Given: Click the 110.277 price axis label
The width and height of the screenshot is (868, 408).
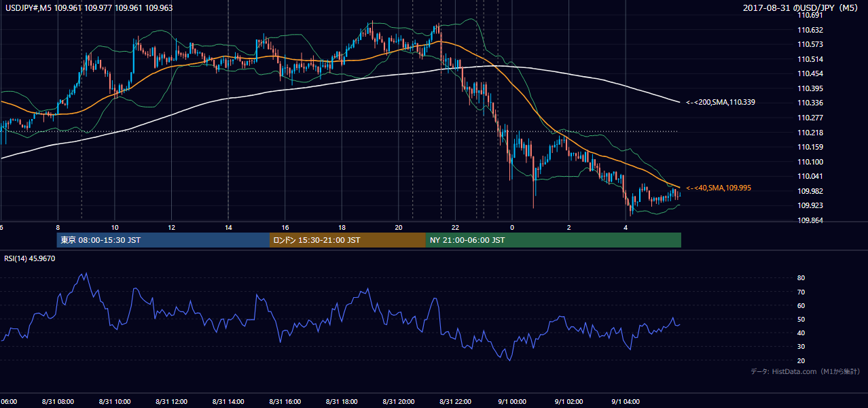Looking at the screenshot, I should [x=810, y=118].
